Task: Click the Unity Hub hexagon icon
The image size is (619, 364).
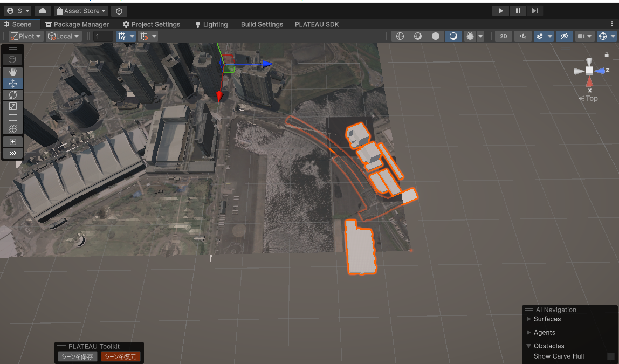Action: pyautogui.click(x=119, y=11)
